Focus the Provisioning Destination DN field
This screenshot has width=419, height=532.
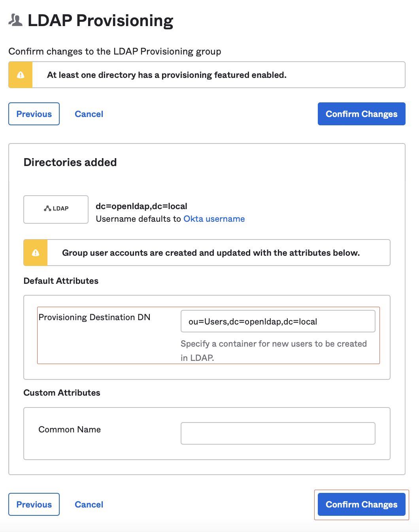[x=277, y=321]
